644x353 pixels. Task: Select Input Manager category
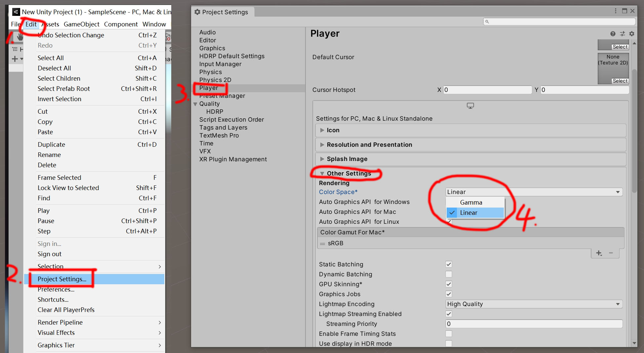220,64
